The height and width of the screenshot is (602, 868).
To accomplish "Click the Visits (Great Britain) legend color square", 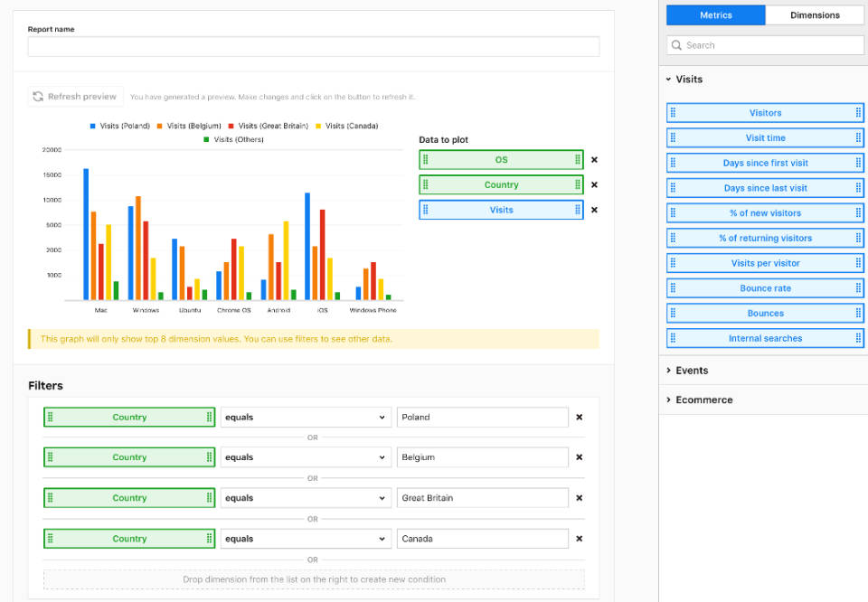I will tap(231, 126).
